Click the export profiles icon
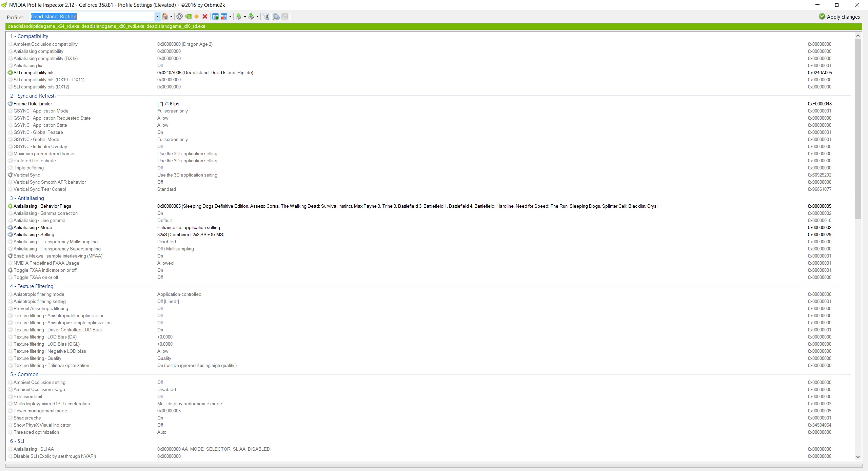The width and height of the screenshot is (868, 471). (x=239, y=17)
